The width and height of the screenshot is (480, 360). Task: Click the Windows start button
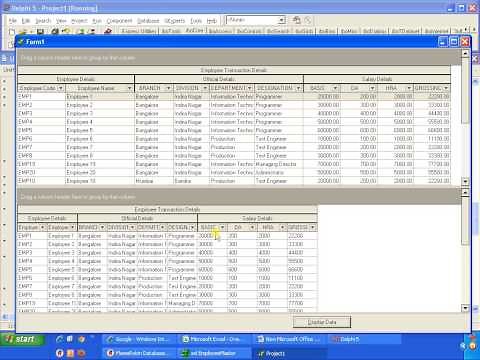(x=21, y=339)
